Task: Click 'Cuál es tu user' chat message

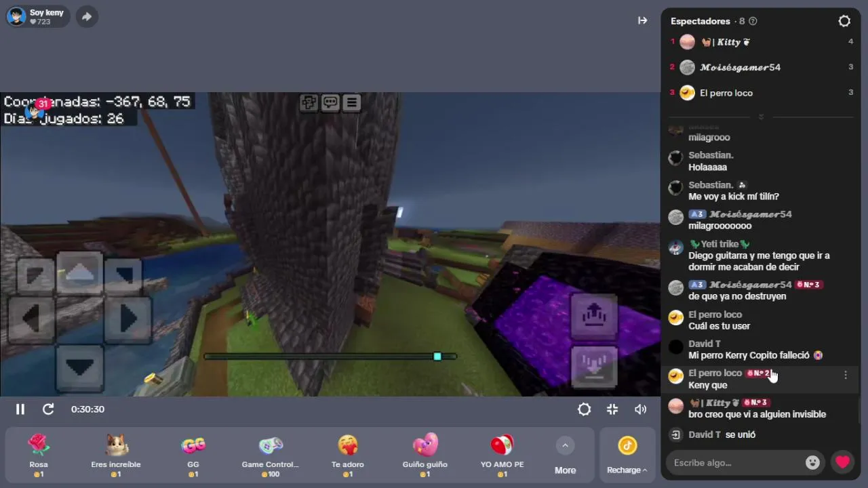Action: [719, 326]
